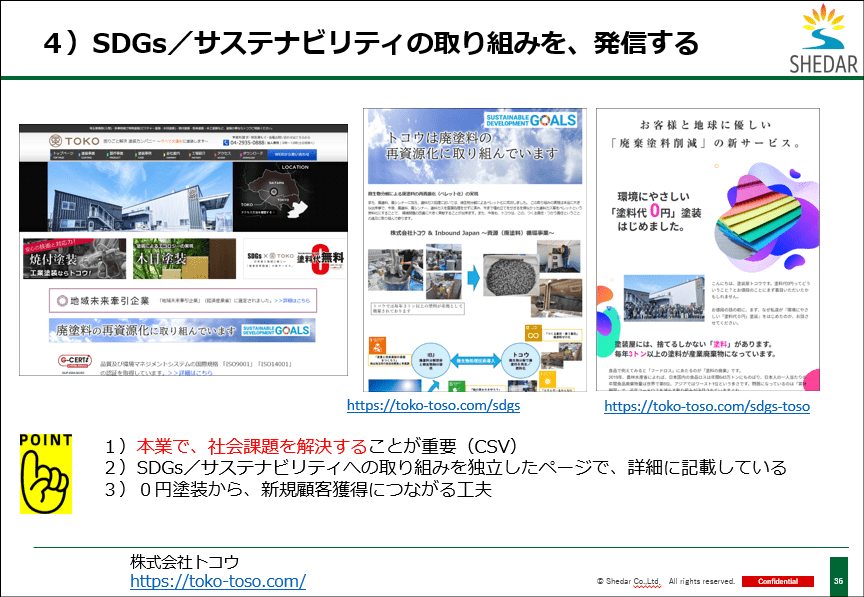Select point 2 text about 独立したページ

click(446, 467)
